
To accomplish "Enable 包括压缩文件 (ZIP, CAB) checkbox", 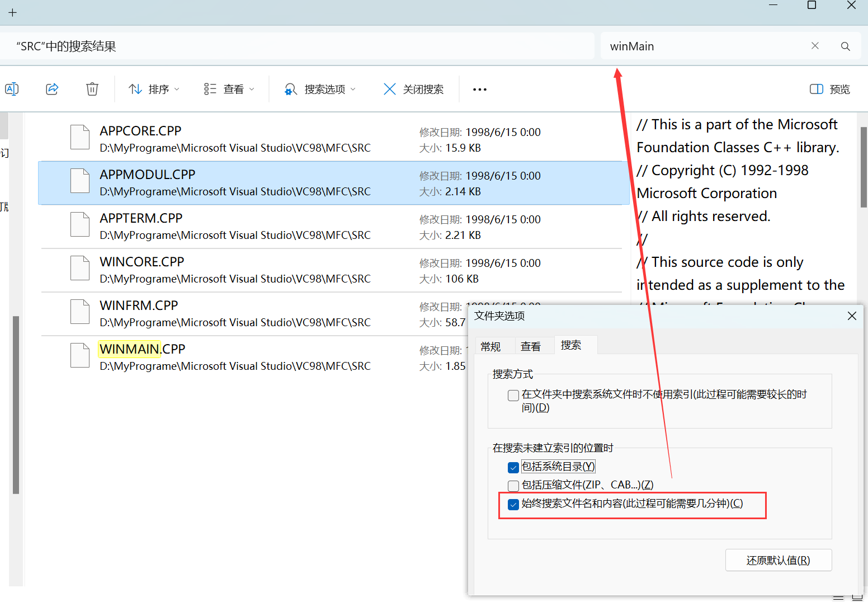I will pyautogui.click(x=513, y=486).
